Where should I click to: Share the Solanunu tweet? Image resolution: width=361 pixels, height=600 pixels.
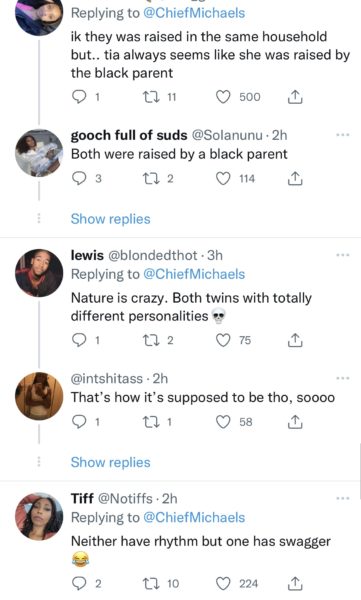point(295,179)
